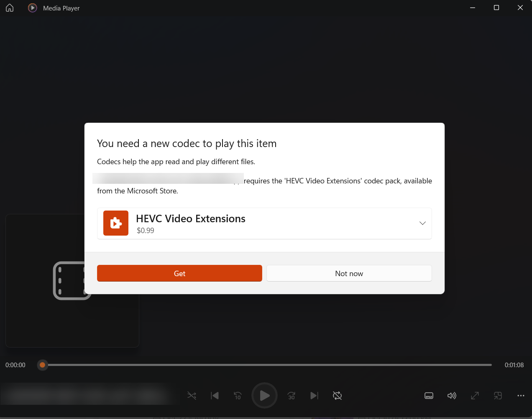This screenshot has height=419, width=532.
Task: Toggle shuffle playback
Action: point(192,396)
